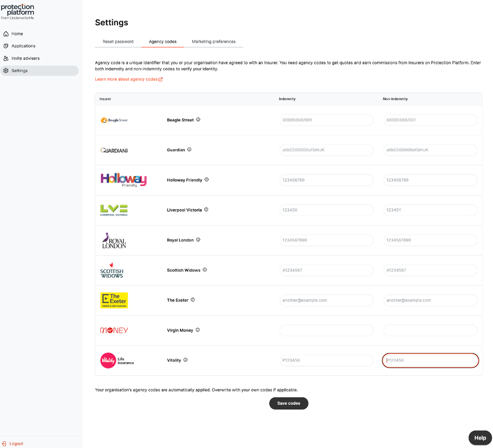Open the info icon for Holloway Friendly
493x448 pixels.
click(206, 180)
